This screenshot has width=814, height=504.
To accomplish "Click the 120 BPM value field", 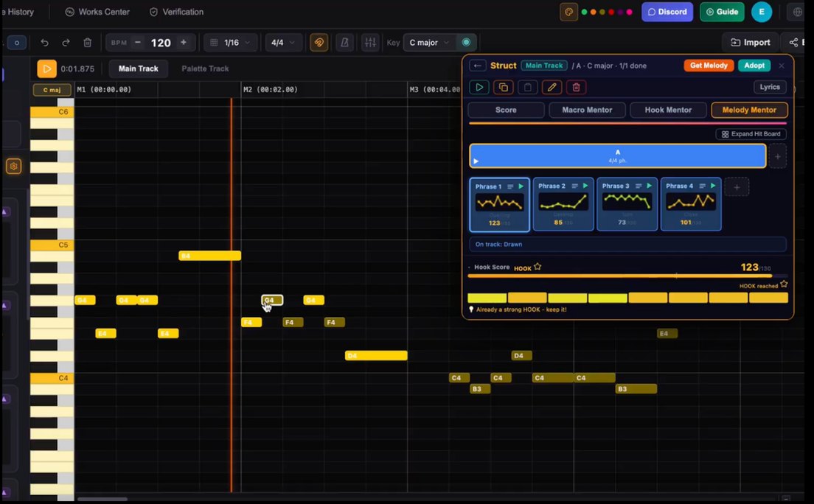I will [x=161, y=43].
